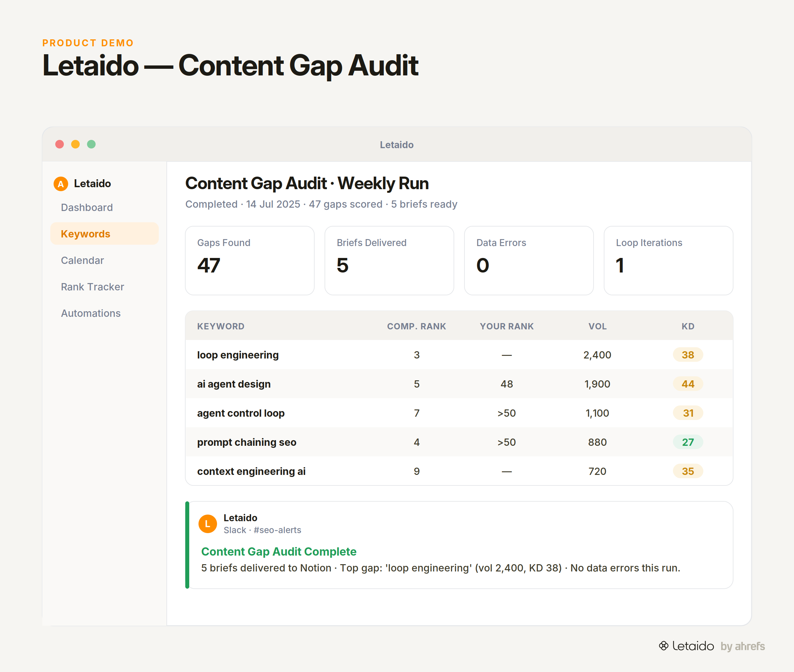Sort by the COMP. RANK column header
Screen dimensions: 794x672
[x=417, y=326]
